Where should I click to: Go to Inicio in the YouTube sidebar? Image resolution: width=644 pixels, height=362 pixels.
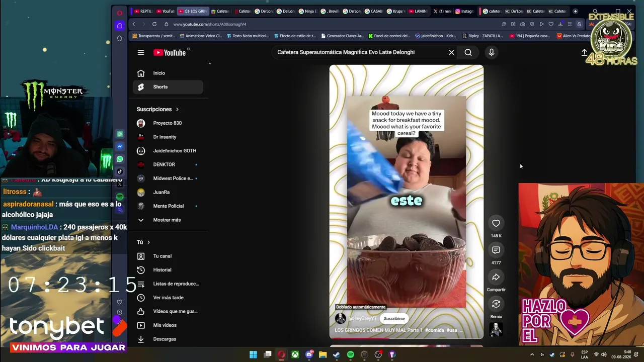click(x=168, y=73)
